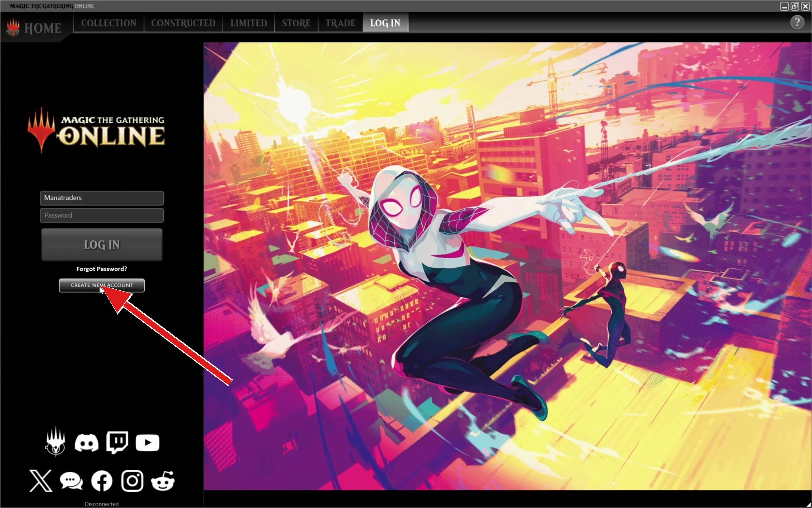
Task: Click the Spider-Gwen splash artwork
Action: pos(507,266)
